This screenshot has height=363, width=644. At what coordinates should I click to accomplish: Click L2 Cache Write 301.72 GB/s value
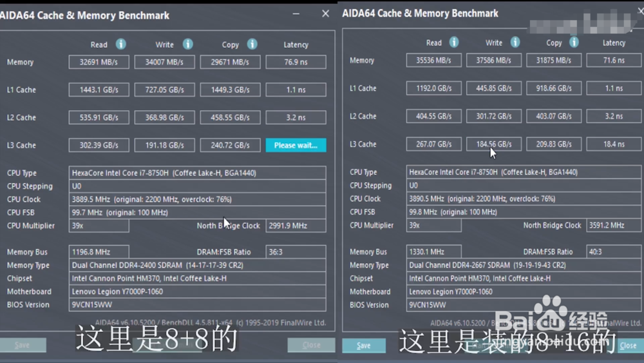pyautogui.click(x=494, y=116)
